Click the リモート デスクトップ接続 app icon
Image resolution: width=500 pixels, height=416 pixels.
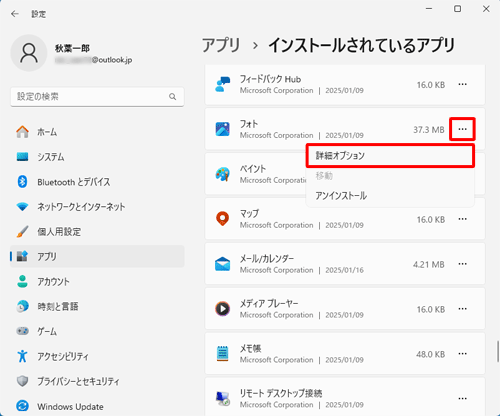tap(222, 398)
